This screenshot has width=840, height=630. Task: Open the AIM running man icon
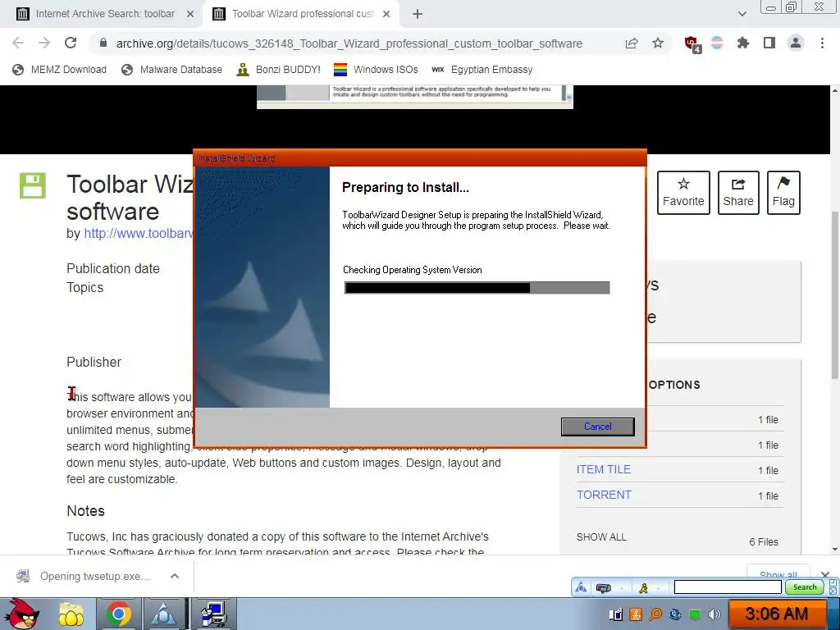tap(643, 588)
